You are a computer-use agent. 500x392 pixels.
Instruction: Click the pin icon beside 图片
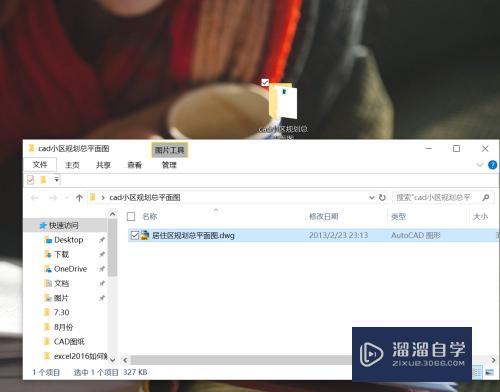point(102,298)
